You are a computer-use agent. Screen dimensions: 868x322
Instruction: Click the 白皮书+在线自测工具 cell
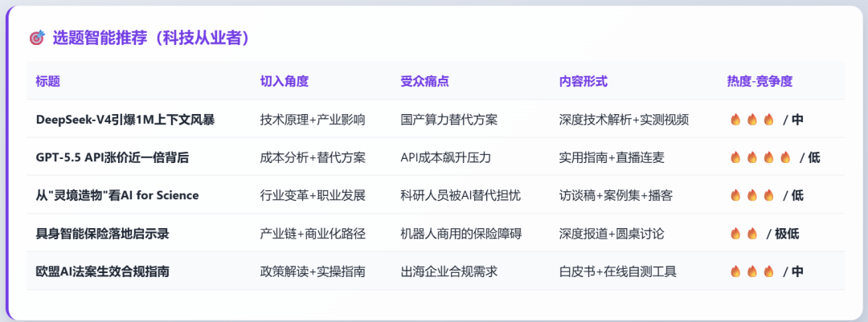tap(618, 271)
